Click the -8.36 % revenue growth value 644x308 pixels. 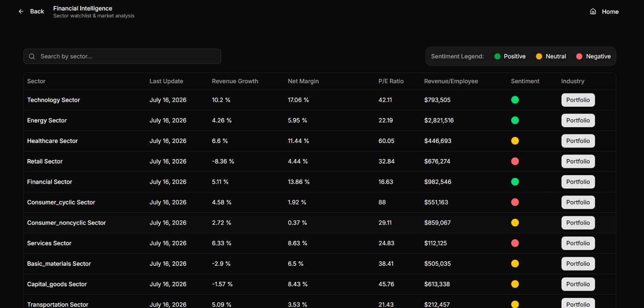click(x=223, y=161)
